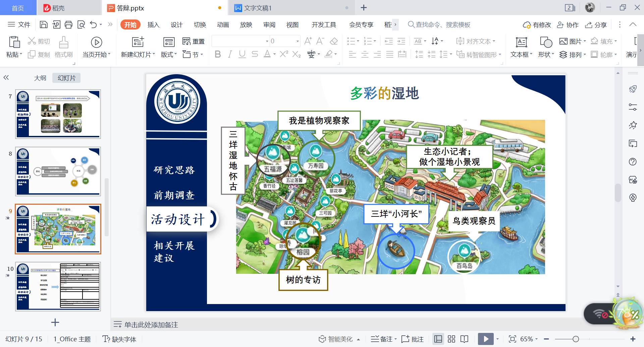Click the Share button
Image resolution: width=644 pixels, height=347 pixels.
click(596, 25)
